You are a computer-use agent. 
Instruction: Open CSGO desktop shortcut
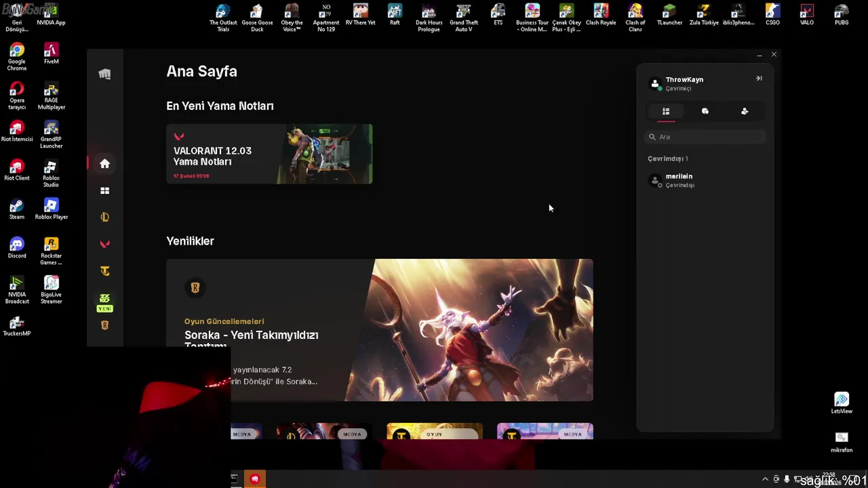(x=772, y=15)
